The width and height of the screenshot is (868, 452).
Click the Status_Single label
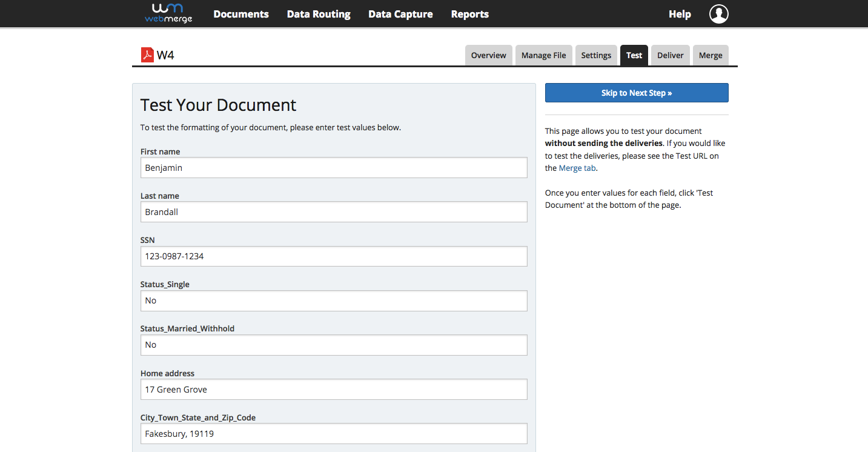point(165,284)
